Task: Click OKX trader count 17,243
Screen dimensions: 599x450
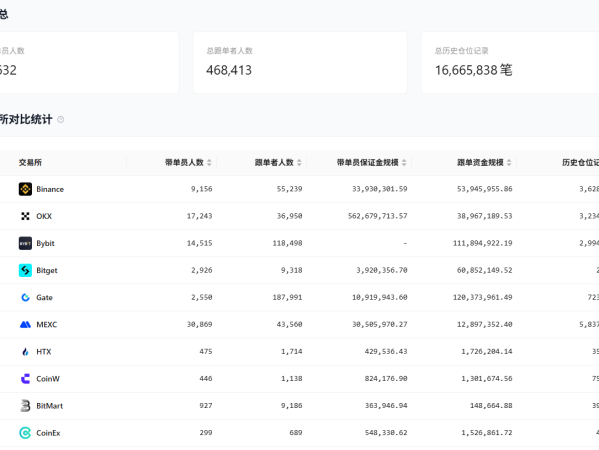Action: point(199,216)
